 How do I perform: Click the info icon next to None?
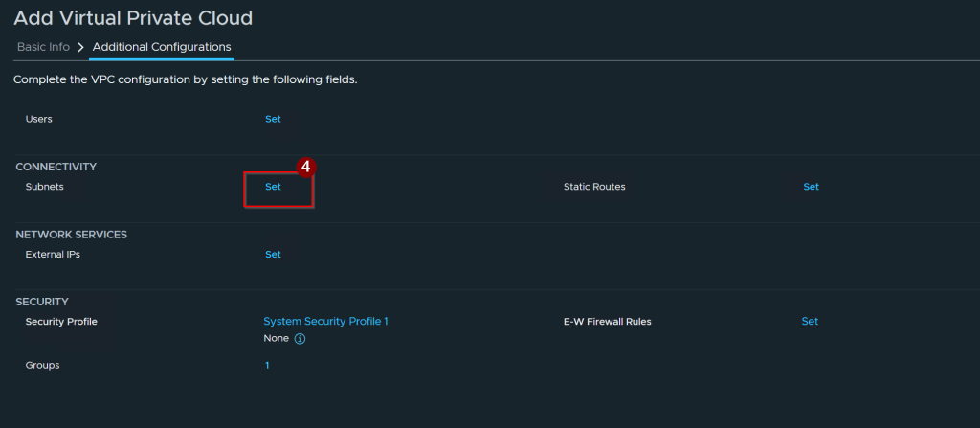[x=300, y=339]
